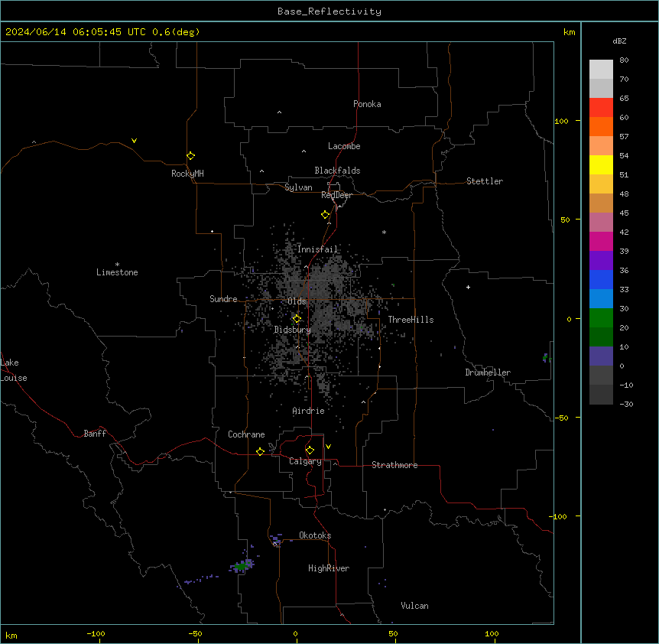Click the Airdrie city label
The image size is (659, 644).
[x=308, y=411]
